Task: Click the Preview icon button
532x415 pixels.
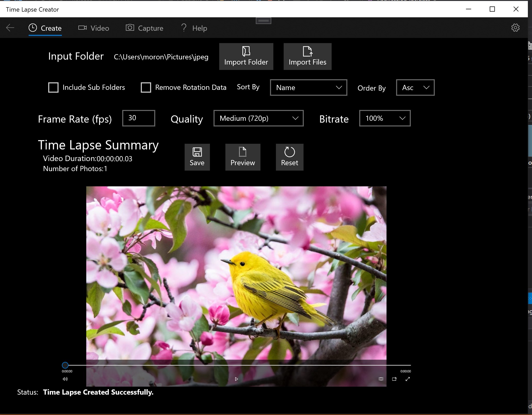Action: [242, 157]
